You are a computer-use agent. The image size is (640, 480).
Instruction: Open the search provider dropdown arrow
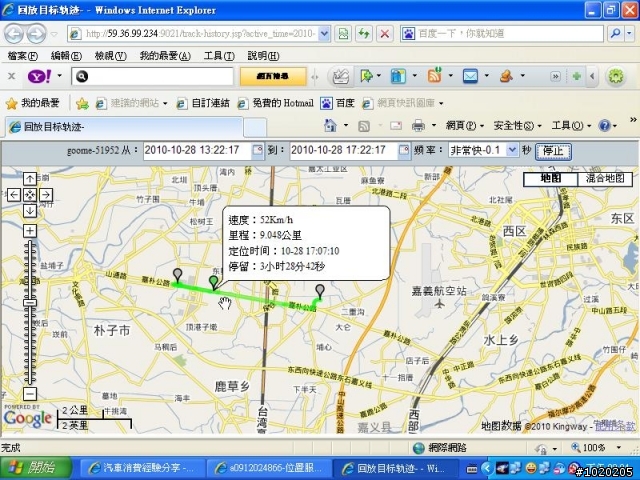pos(630,33)
